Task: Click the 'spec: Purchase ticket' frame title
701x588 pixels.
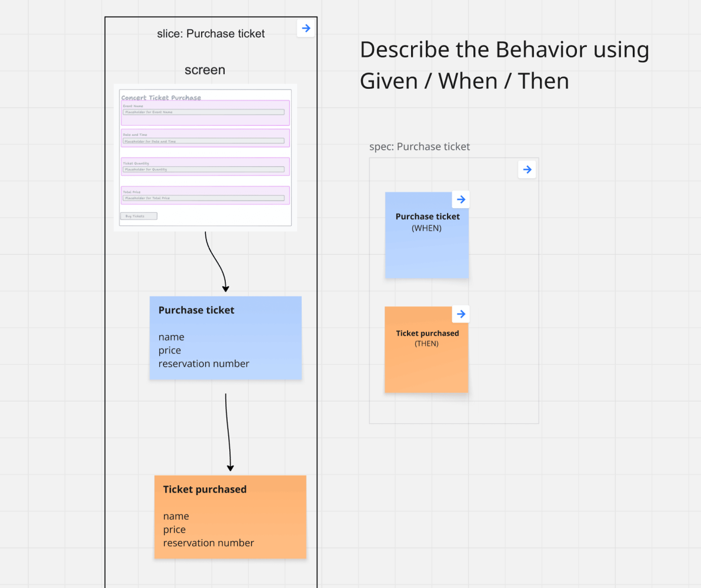Action: click(419, 146)
